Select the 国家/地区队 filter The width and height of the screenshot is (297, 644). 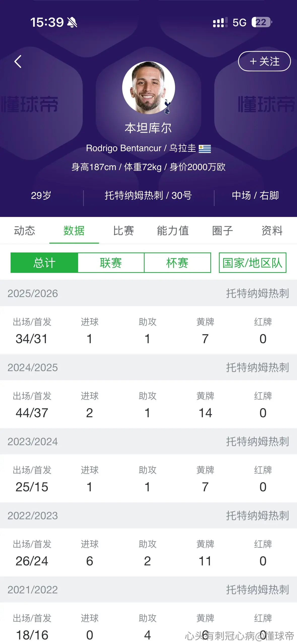coord(252,263)
